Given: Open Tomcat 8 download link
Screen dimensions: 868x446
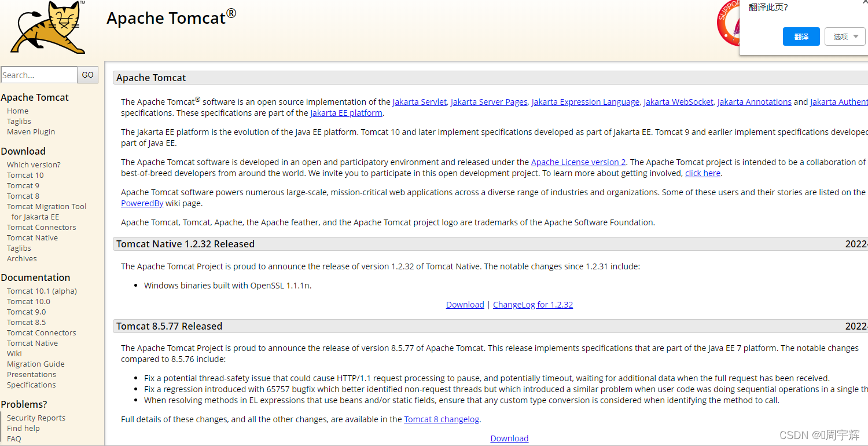Looking at the screenshot, I should pos(23,196).
